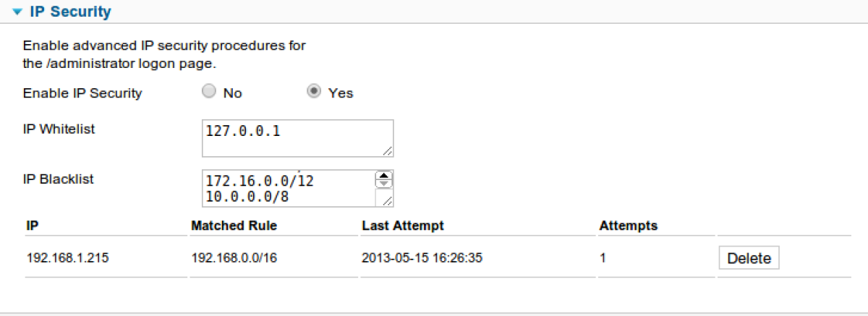868x316 pixels.
Task: Click the 10.0.0.0/8 line in IP Blacklist
Action: pos(249,196)
